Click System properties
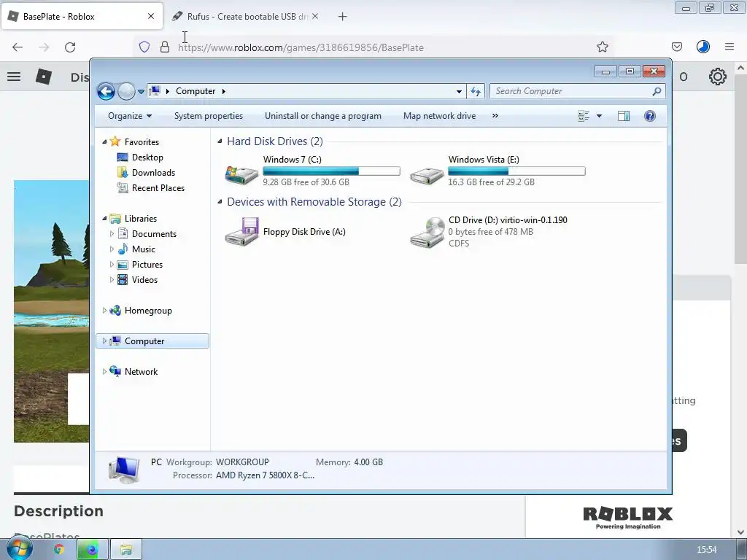The height and width of the screenshot is (560, 747). pos(208,116)
